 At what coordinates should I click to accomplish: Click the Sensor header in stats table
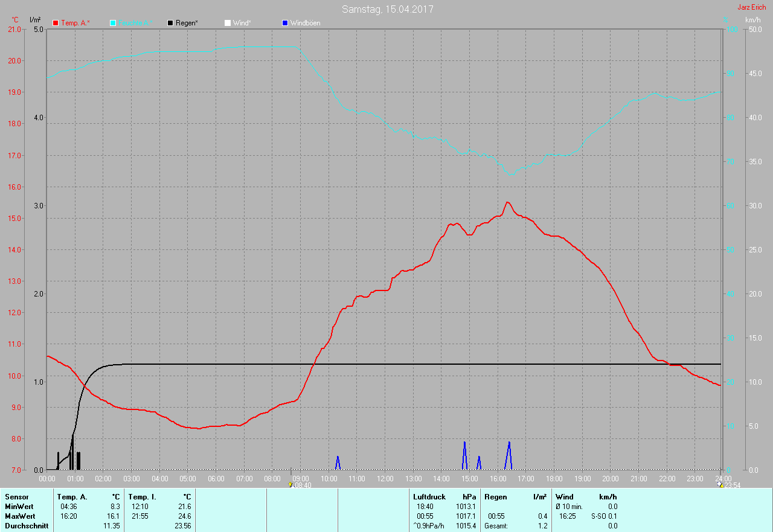pyautogui.click(x=16, y=497)
